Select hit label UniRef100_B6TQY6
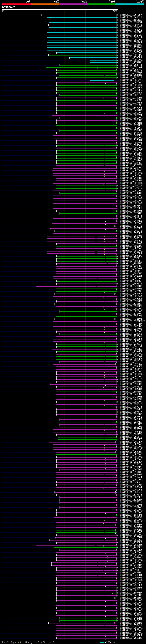Viewport: 146px width, 644px height. tap(131, 80)
